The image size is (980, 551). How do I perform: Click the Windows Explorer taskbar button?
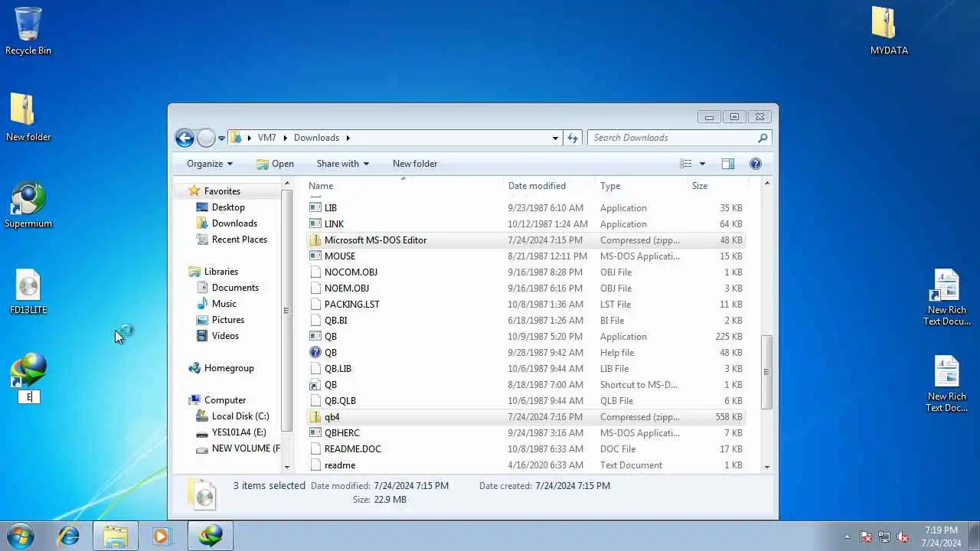[116, 536]
